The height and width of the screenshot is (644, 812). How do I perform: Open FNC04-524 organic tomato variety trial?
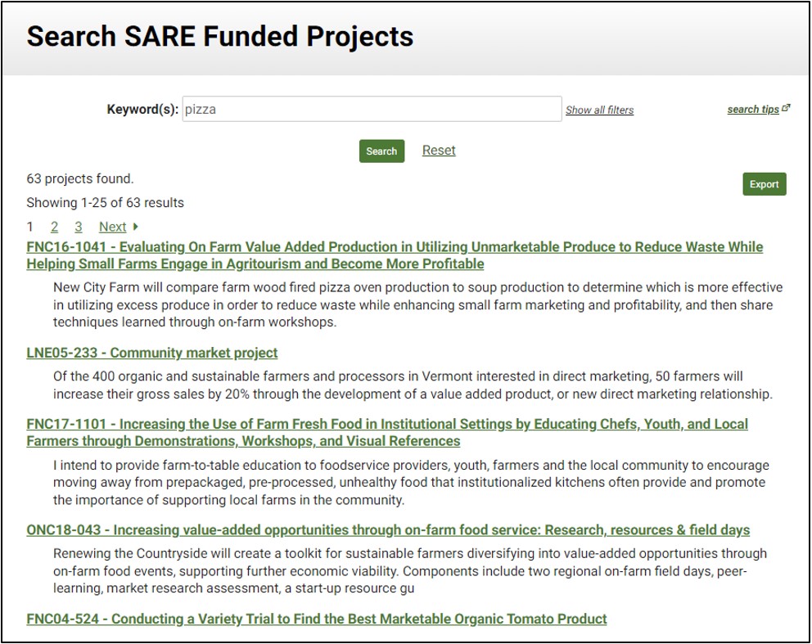coord(316,619)
